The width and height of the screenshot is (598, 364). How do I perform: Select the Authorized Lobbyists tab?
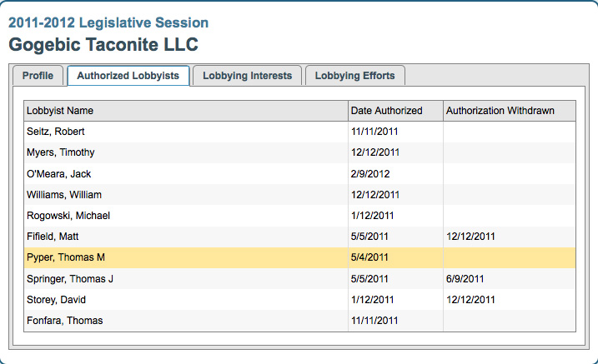tap(128, 76)
